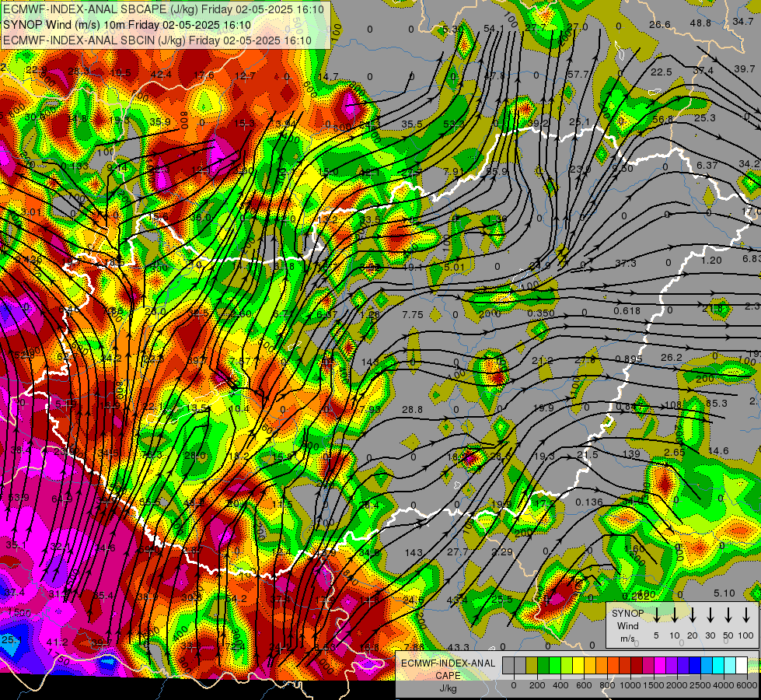
Task: Click the map value '5.10'
Action: (724, 593)
